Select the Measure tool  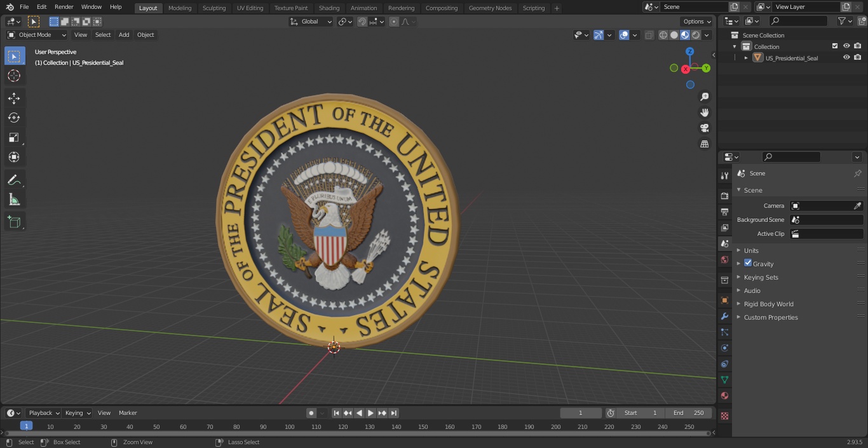tap(14, 200)
